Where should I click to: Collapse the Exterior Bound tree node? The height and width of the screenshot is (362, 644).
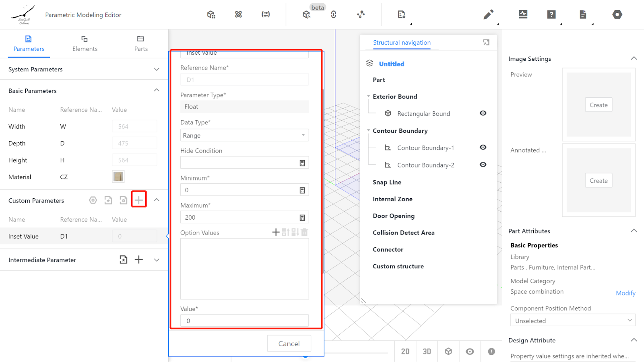pos(368,97)
